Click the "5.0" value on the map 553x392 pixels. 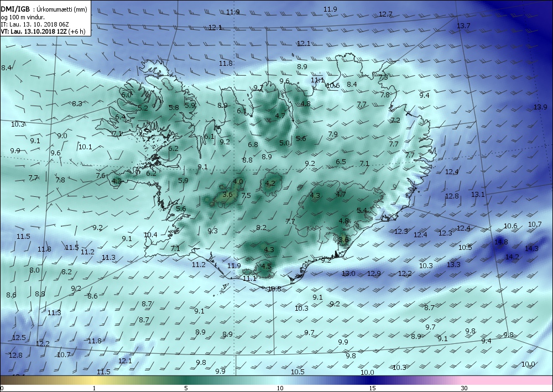tap(284, 143)
